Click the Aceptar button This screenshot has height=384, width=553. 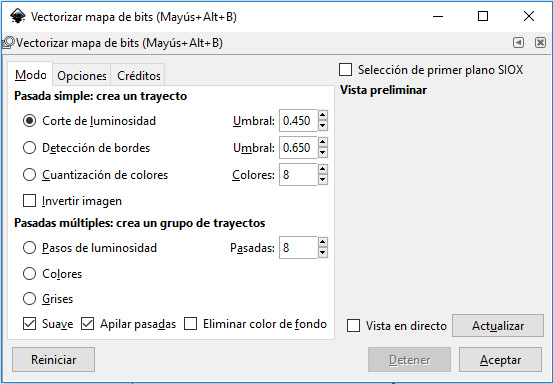click(500, 360)
